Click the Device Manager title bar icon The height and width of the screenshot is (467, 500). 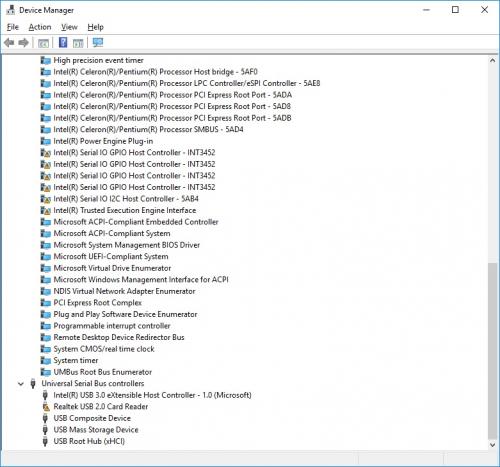click(x=10, y=10)
